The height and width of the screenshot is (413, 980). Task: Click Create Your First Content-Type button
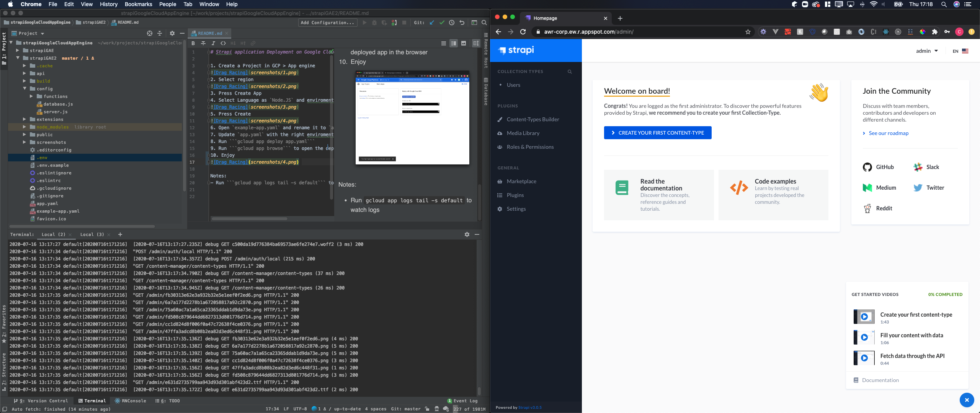[657, 133]
